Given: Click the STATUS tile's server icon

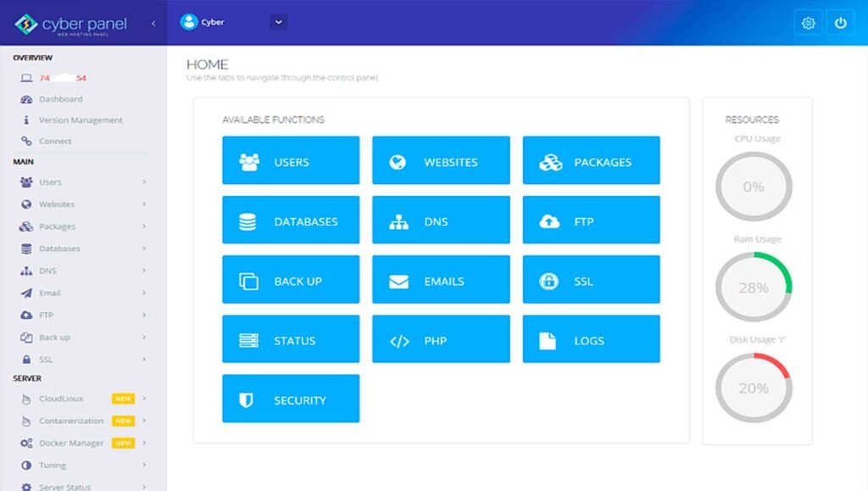Looking at the screenshot, I should (248, 340).
